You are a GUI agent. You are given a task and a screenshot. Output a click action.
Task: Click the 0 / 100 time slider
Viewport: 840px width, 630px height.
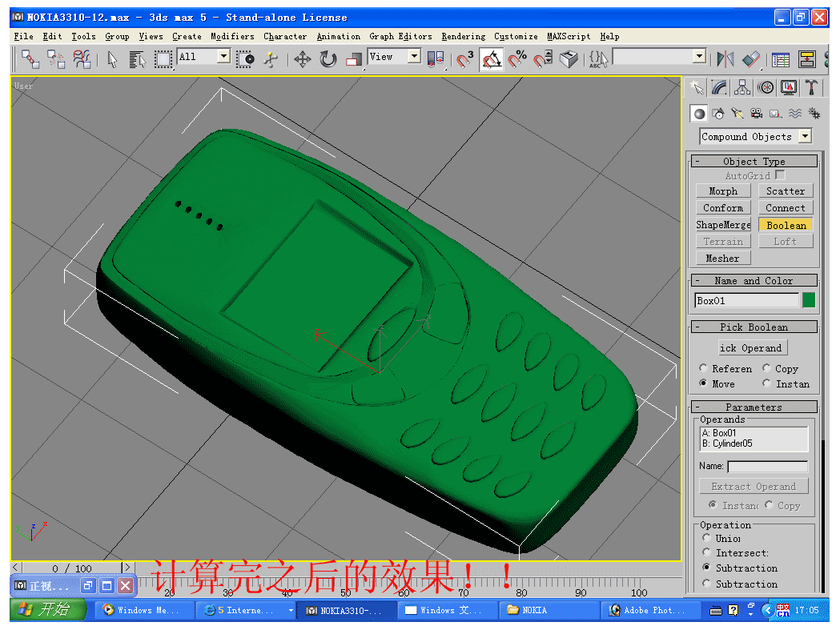(x=72, y=568)
